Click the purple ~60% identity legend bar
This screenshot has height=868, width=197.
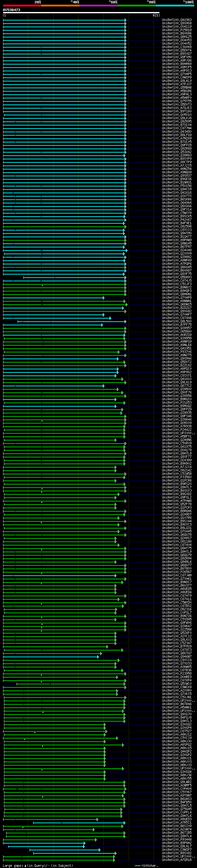tap(99, 6)
